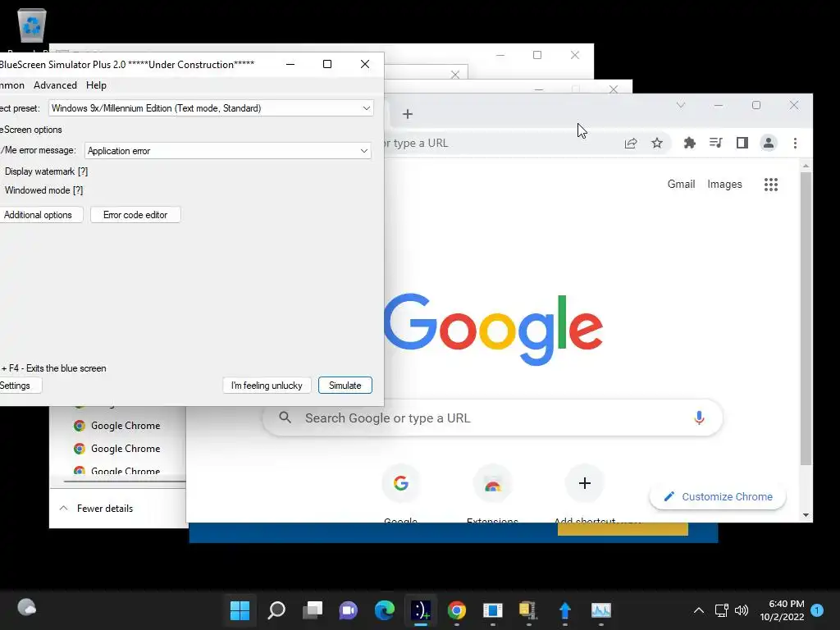This screenshot has height=630, width=840.
Task: Bookmark this tab with the star icon
Action: pyautogui.click(x=657, y=143)
